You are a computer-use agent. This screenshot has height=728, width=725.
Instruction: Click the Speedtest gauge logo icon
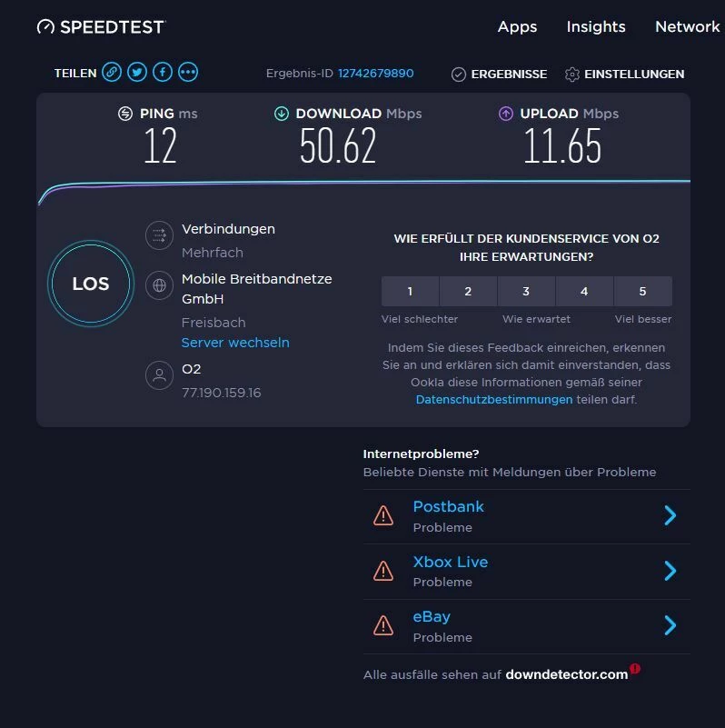(45, 27)
